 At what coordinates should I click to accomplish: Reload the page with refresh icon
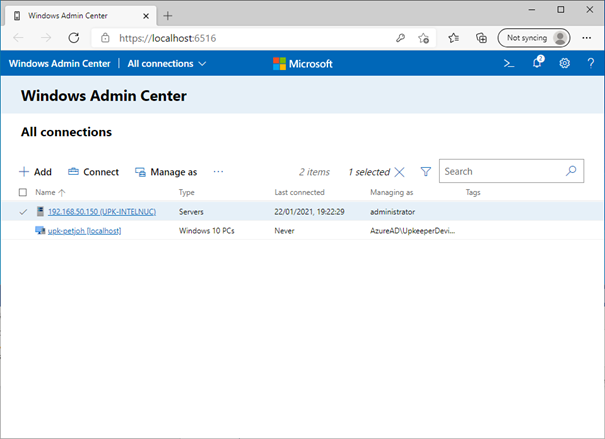[74, 38]
